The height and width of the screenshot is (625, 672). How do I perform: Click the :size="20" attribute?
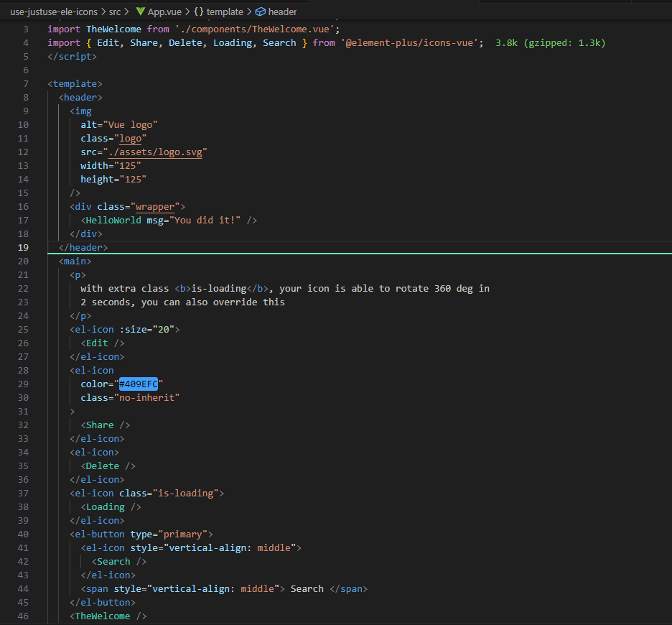pyautogui.click(x=147, y=330)
